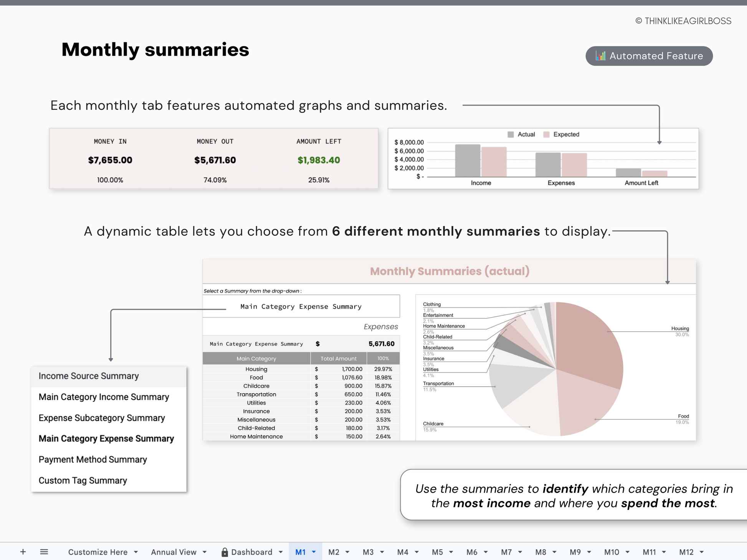Select Custom Tag Summary option
The image size is (747, 560).
pyautogui.click(x=83, y=481)
